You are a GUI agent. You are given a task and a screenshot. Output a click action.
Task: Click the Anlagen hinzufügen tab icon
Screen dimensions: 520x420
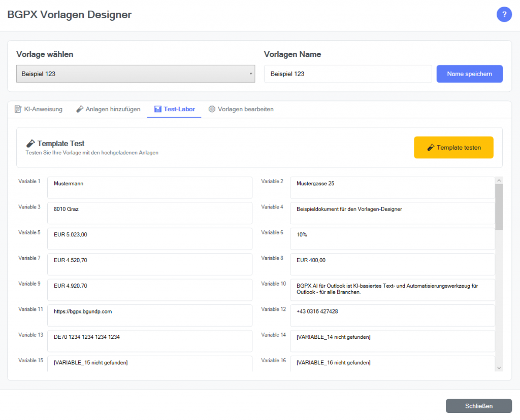tap(80, 109)
